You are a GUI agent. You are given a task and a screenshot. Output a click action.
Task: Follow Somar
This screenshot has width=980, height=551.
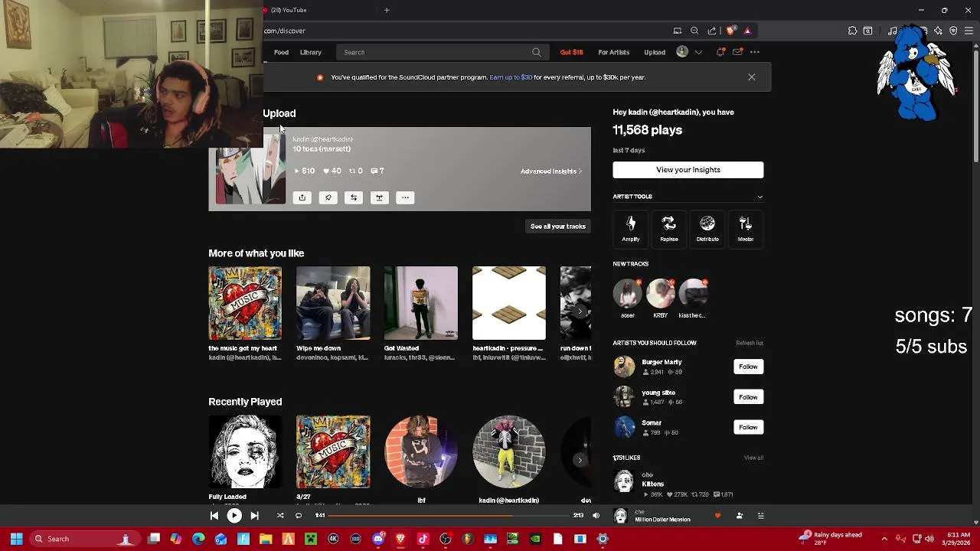748,427
